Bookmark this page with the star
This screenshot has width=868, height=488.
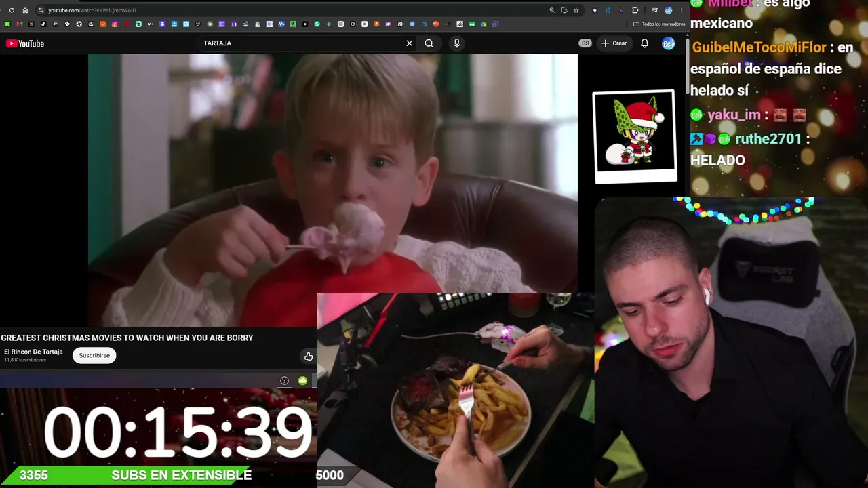pyautogui.click(x=576, y=10)
